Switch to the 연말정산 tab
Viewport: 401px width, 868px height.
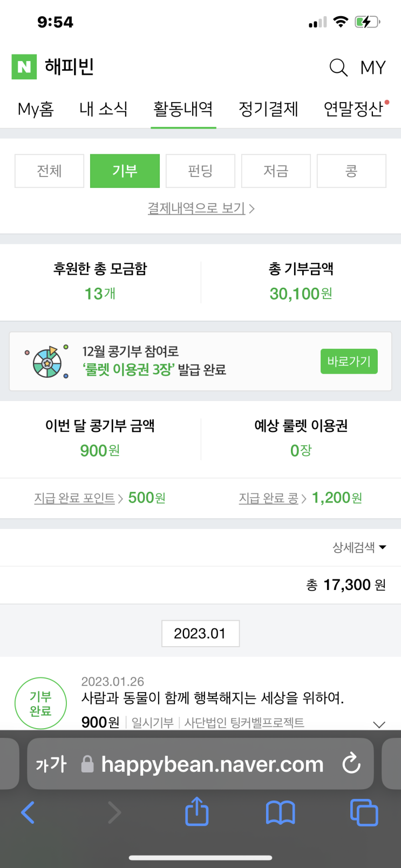(354, 109)
